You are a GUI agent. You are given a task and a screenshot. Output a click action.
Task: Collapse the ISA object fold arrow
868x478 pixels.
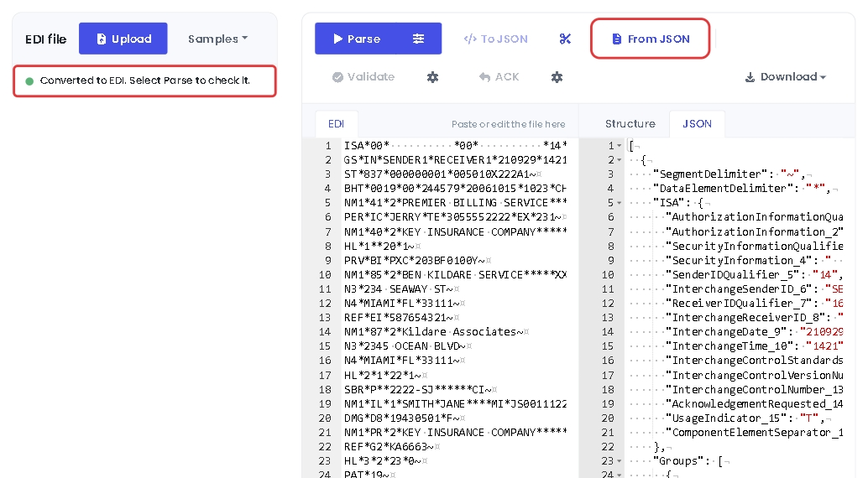point(620,203)
